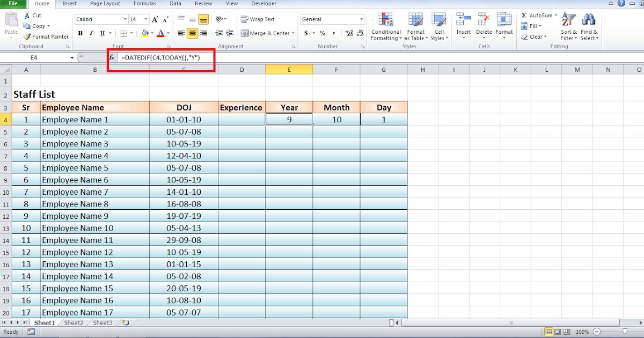Toggle bold formatting
Image resolution: width=644 pixels, height=338 pixels.
(80, 33)
